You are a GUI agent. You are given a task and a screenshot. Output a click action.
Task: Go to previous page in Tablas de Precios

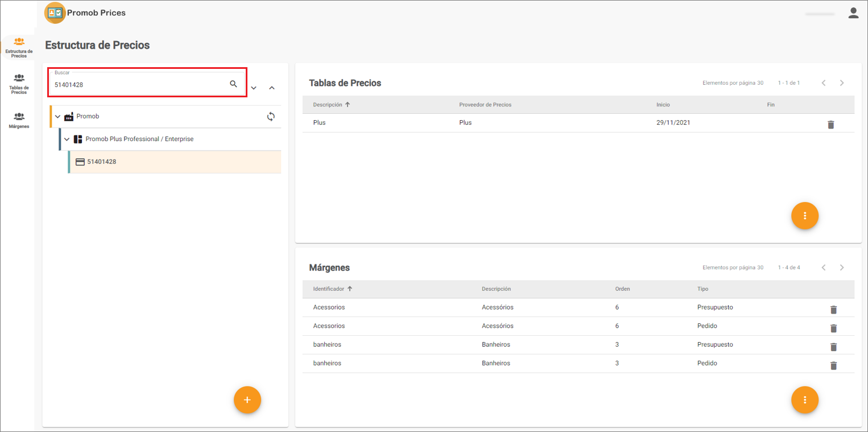(x=824, y=83)
